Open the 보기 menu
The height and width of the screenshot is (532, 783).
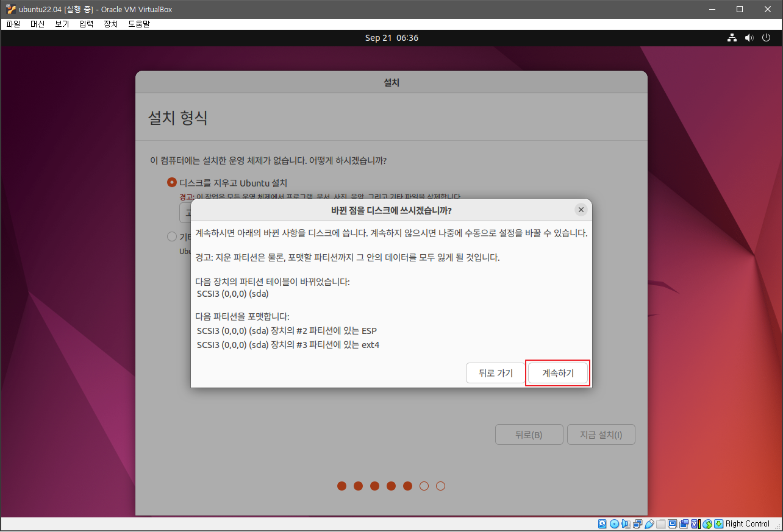[x=62, y=24]
